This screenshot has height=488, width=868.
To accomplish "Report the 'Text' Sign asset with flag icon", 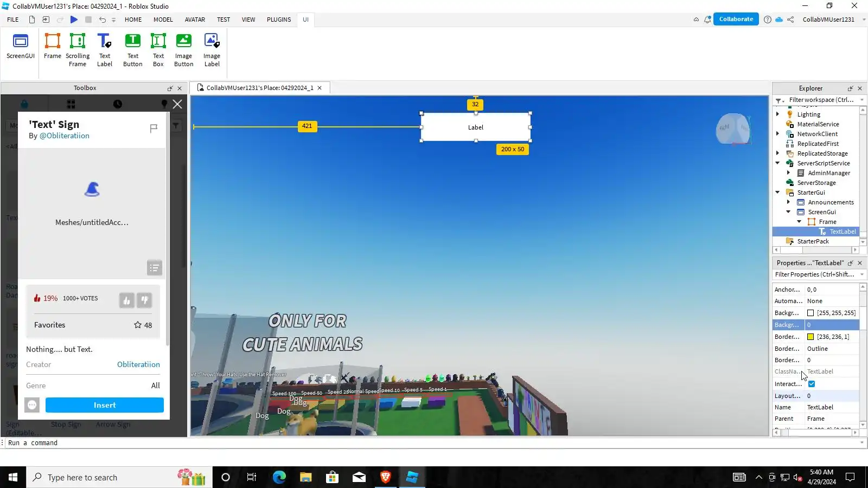I will tap(154, 128).
